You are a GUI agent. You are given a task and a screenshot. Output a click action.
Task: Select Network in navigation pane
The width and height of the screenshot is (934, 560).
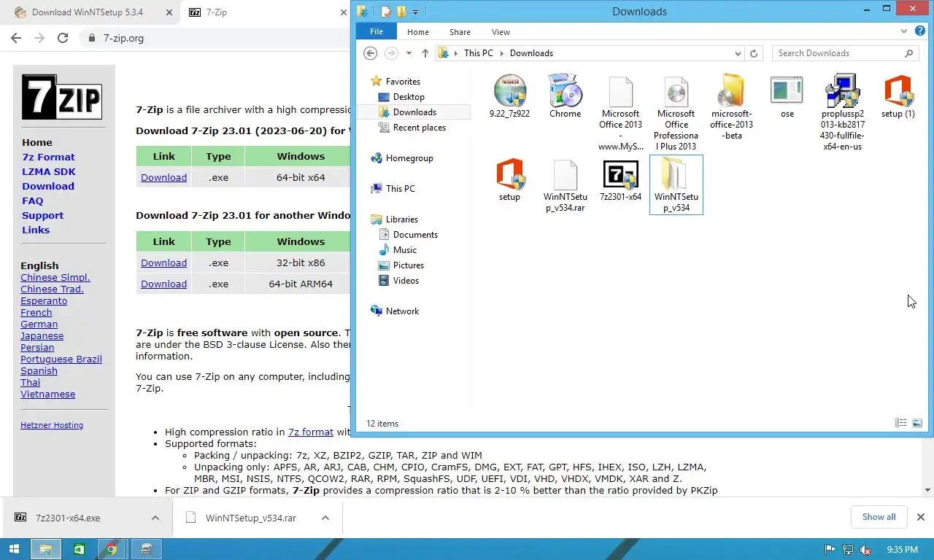pos(402,311)
